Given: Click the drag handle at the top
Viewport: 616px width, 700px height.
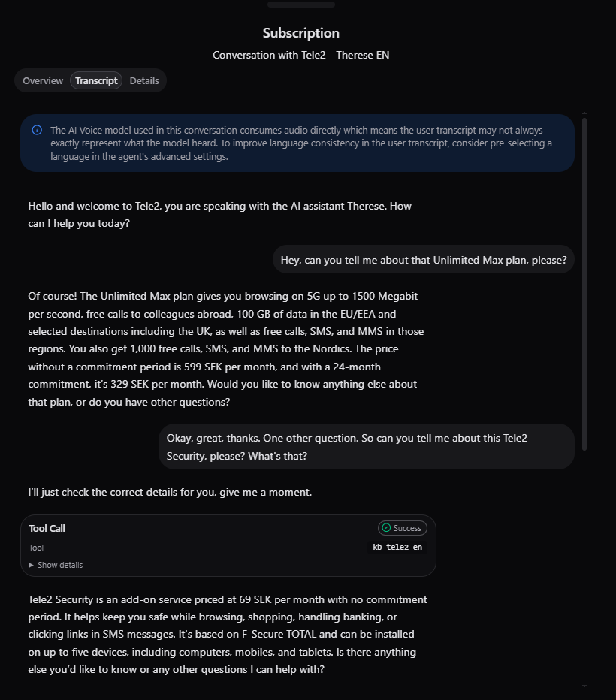Looking at the screenshot, I should [300, 5].
